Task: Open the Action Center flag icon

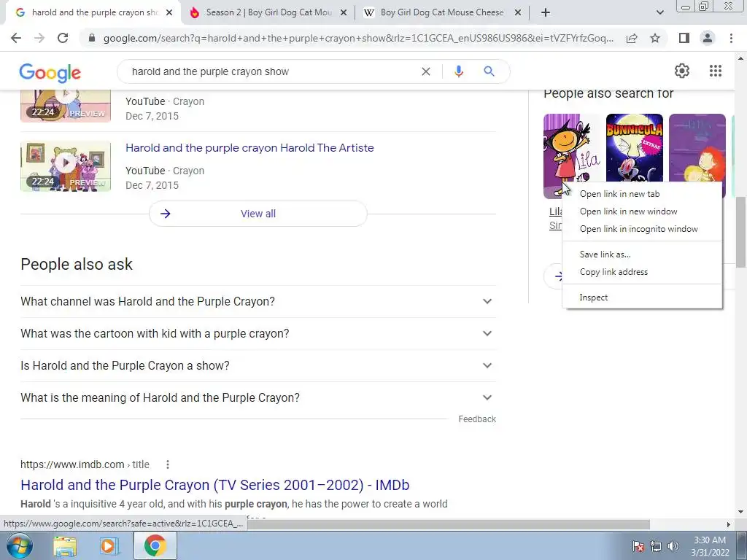Action: 638,546
